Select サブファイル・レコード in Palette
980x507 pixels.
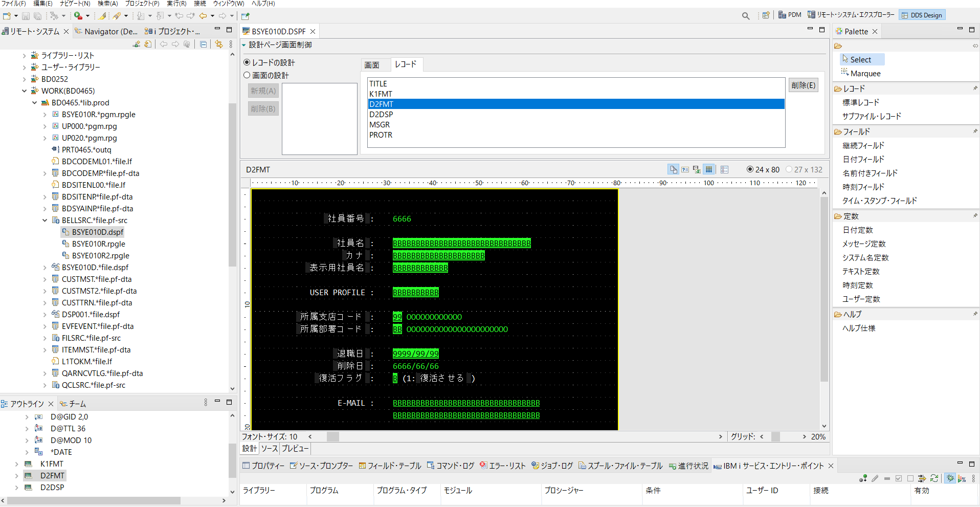click(872, 116)
